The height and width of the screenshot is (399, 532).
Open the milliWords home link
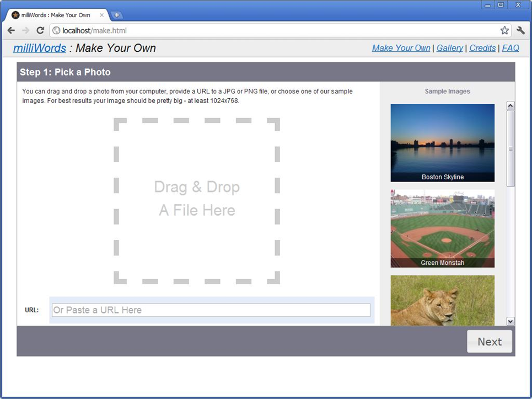(40, 48)
